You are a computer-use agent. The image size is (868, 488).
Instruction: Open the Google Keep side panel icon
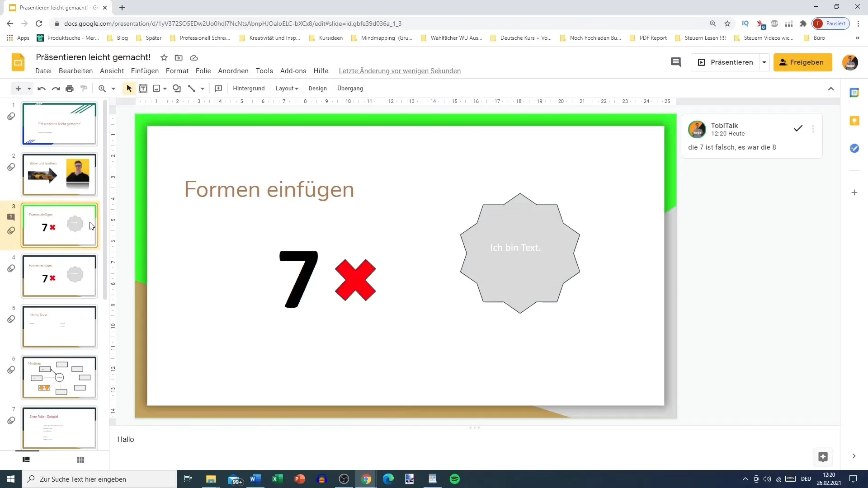point(854,121)
